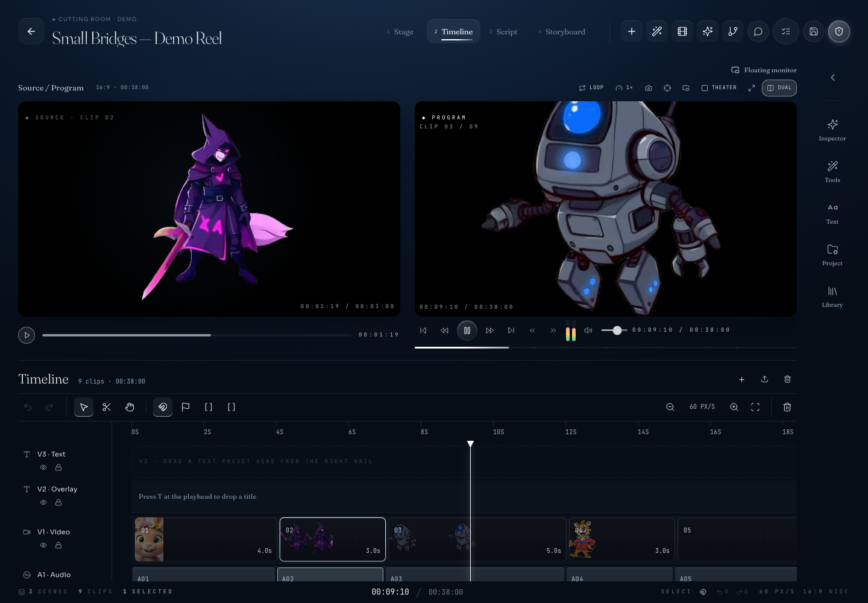Toggle DUAL monitor view

click(x=779, y=88)
